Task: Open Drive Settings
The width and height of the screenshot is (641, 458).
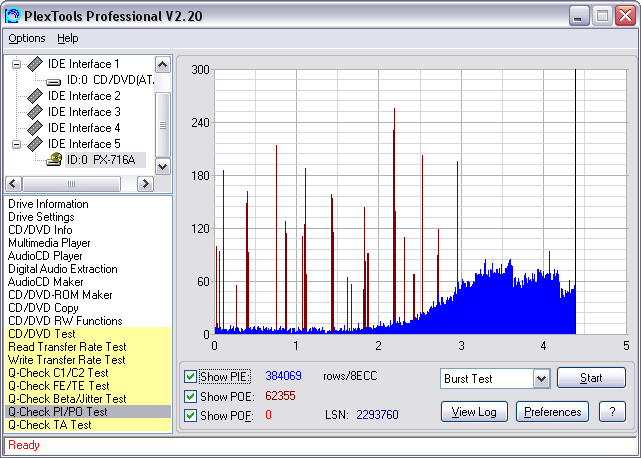Action: click(41, 217)
